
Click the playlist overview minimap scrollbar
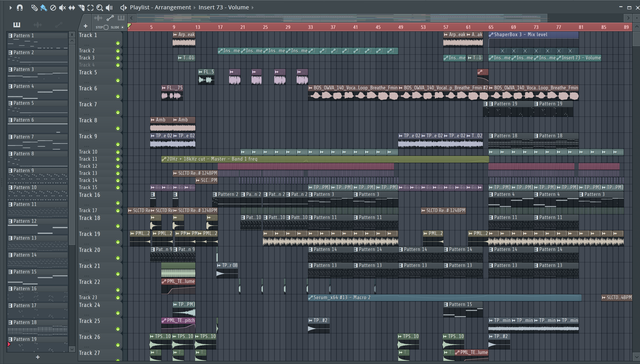click(x=342, y=18)
